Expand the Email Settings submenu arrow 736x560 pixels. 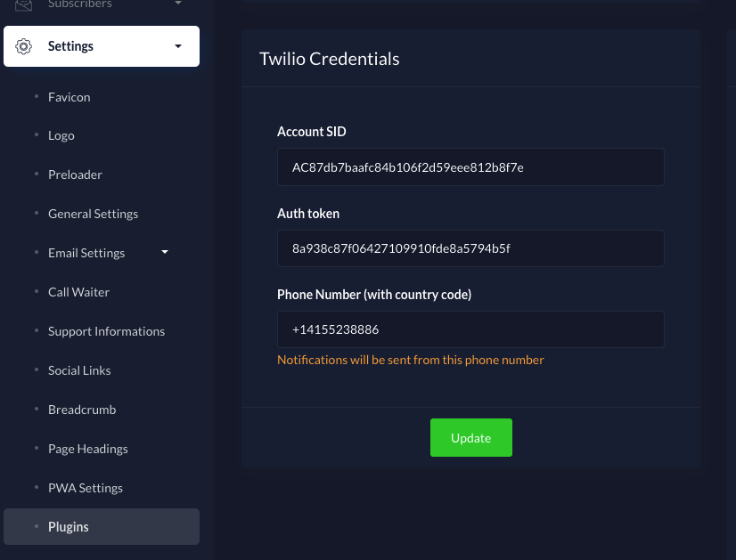tap(164, 253)
